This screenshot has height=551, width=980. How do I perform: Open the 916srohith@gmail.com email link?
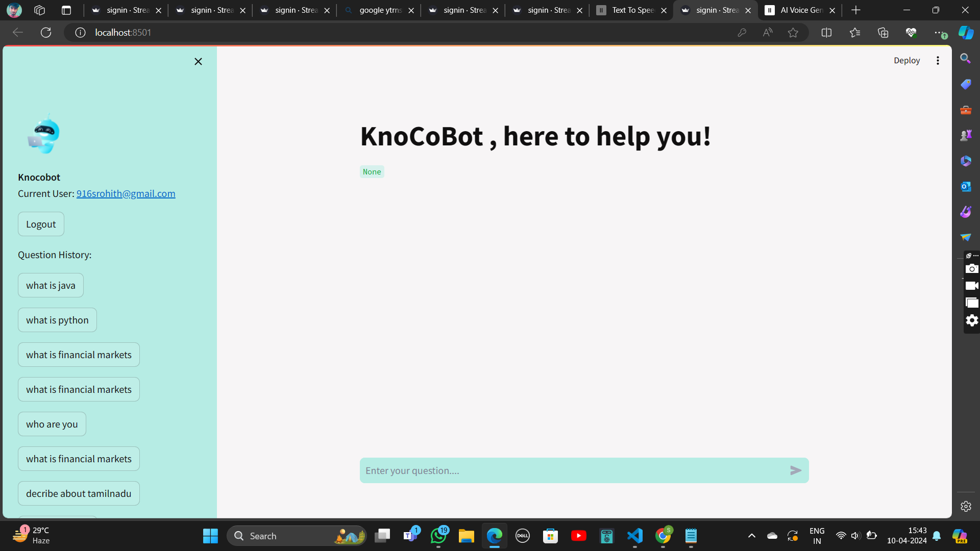pos(126,193)
